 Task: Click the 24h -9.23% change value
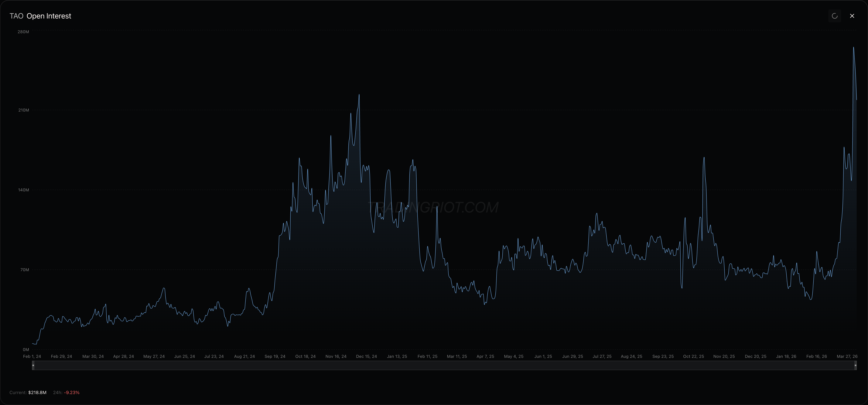[x=72, y=393]
